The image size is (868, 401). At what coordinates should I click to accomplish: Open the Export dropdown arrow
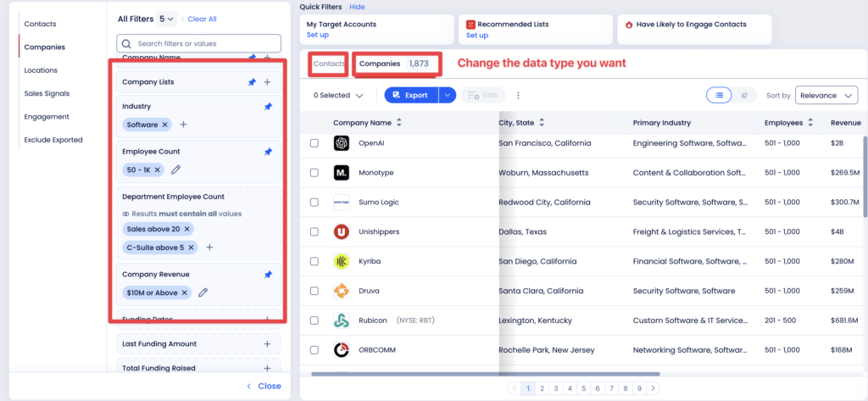(448, 95)
